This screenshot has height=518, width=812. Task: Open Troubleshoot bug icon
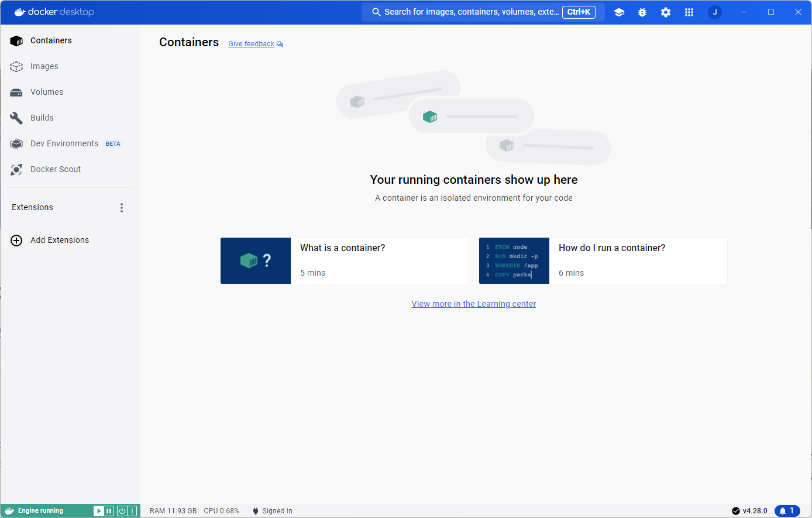point(642,12)
